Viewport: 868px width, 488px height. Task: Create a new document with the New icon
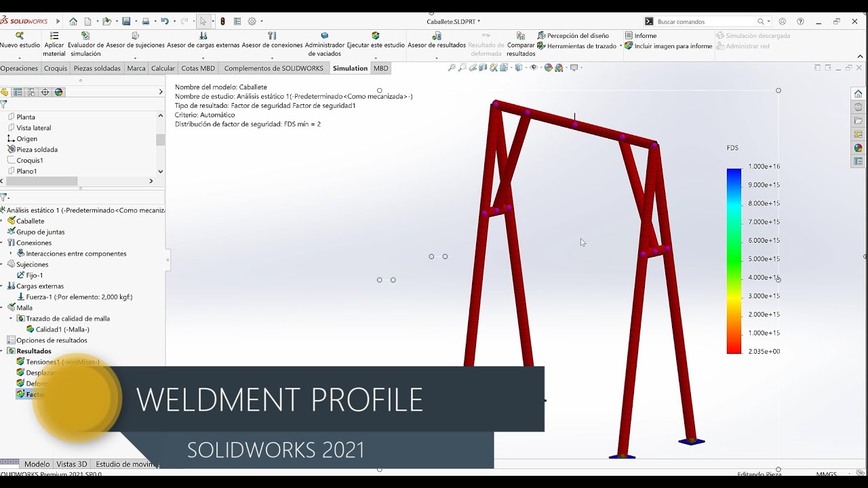pyautogui.click(x=88, y=22)
